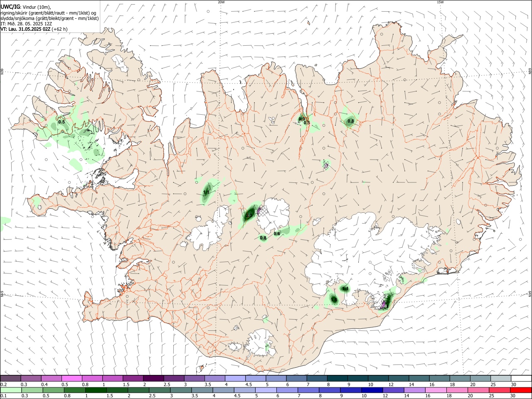The height and width of the screenshot is (399, 532).
Task: Pick the grey-green 3–3.5 swatch, lower legend row
Action: click(180, 390)
